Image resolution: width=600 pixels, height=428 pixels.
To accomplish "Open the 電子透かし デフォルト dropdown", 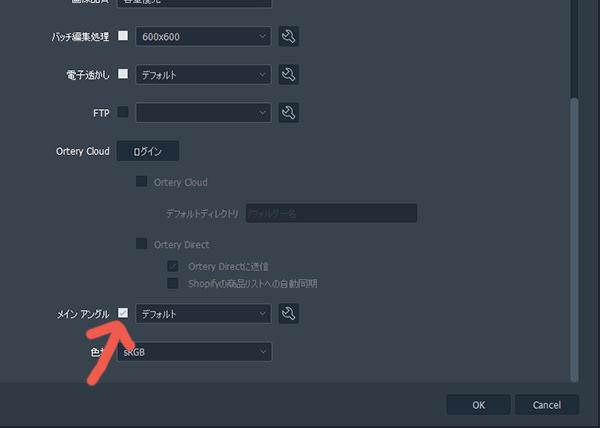I will (203, 74).
